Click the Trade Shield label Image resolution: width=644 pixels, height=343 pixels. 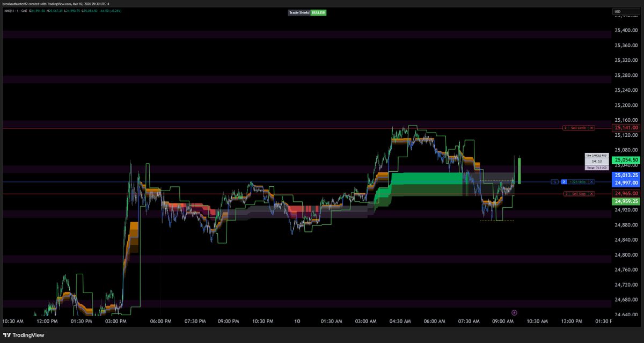299,12
